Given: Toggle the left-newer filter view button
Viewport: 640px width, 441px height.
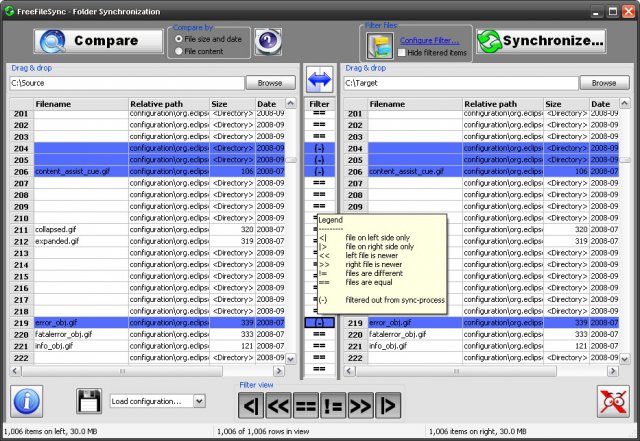Looking at the screenshot, I should (278, 405).
